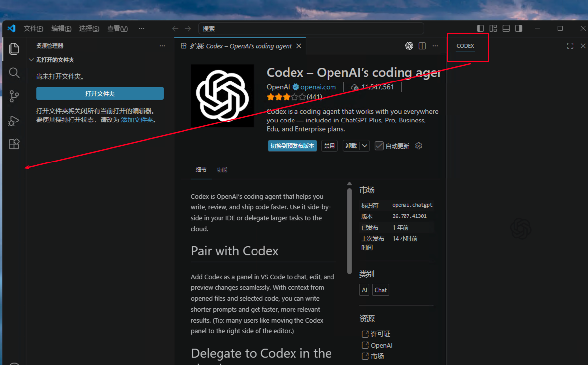Open the Extensions view in activity bar
Viewport: 588px width, 365px height.
point(14,144)
